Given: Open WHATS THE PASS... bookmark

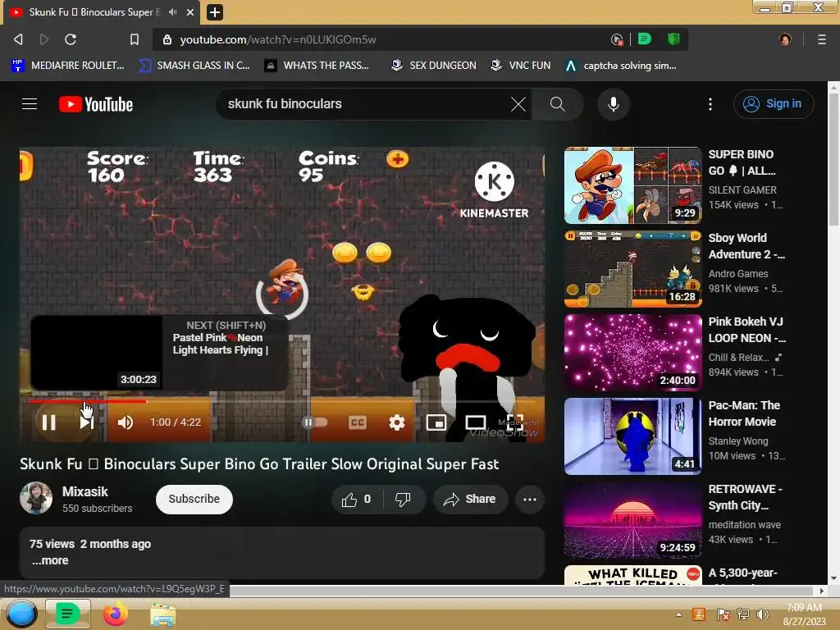Looking at the screenshot, I should click(x=317, y=66).
